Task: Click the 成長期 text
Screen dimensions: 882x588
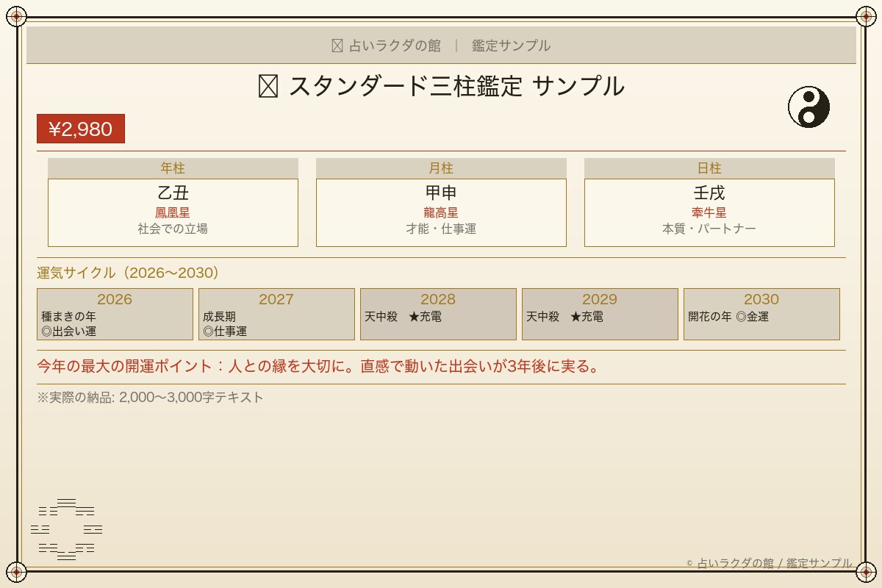Action: [x=219, y=317]
